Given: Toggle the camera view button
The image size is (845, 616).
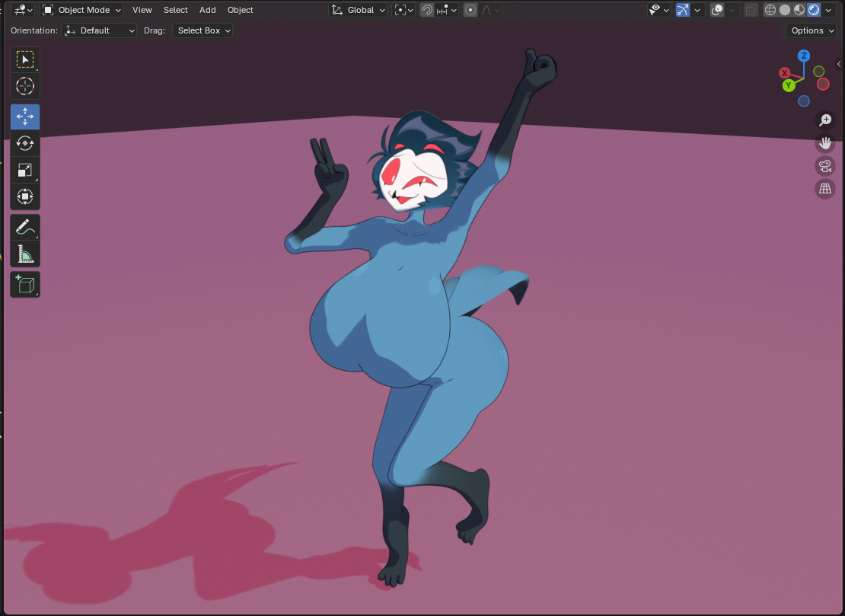Looking at the screenshot, I should [x=825, y=166].
